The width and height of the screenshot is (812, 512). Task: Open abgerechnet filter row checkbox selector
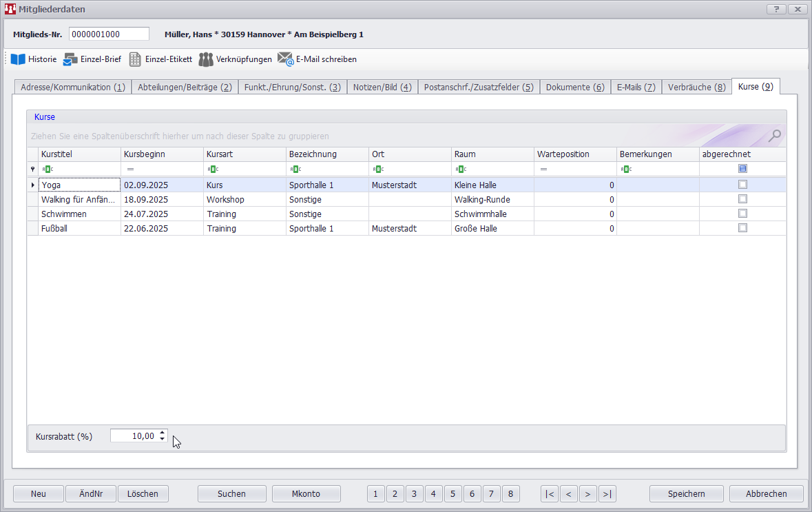tap(742, 169)
